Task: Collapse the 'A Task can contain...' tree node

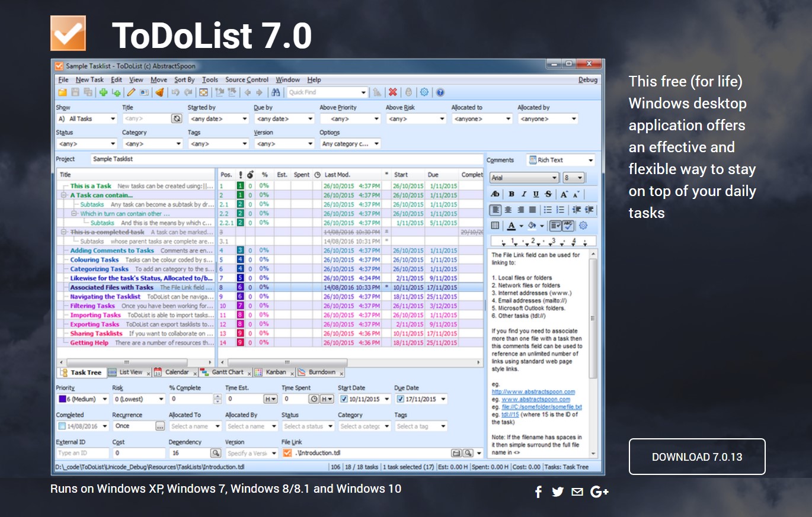Action: [64, 195]
